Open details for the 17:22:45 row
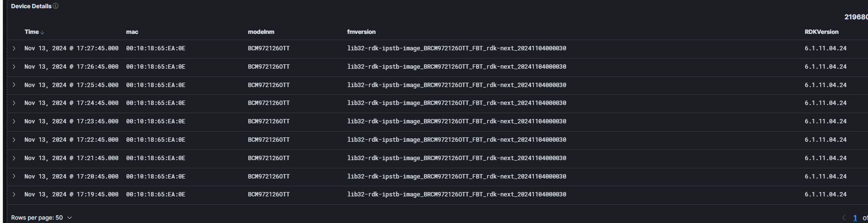 [x=14, y=140]
